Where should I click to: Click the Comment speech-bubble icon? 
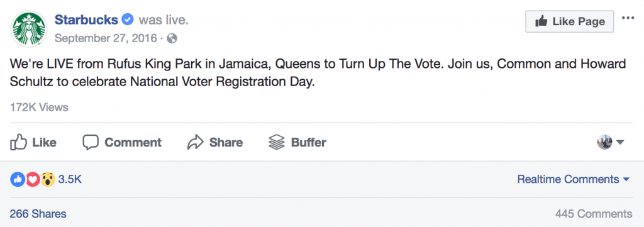pyautogui.click(x=91, y=143)
